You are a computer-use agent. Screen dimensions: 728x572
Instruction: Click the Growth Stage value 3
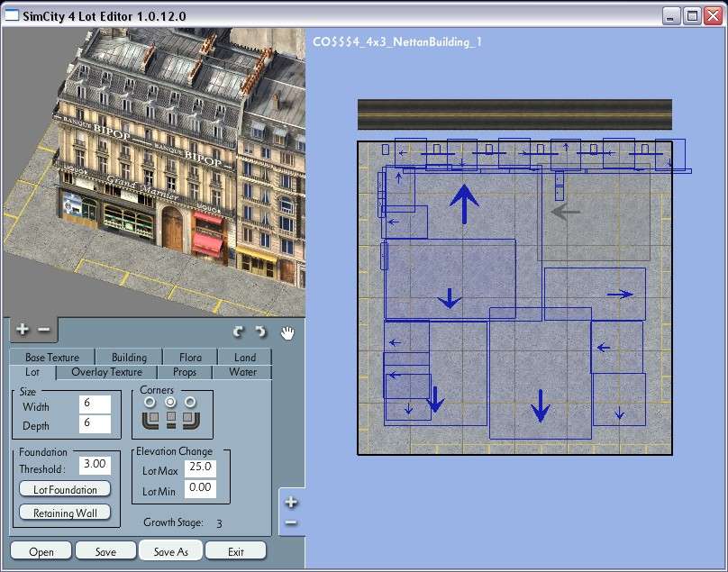(x=219, y=523)
